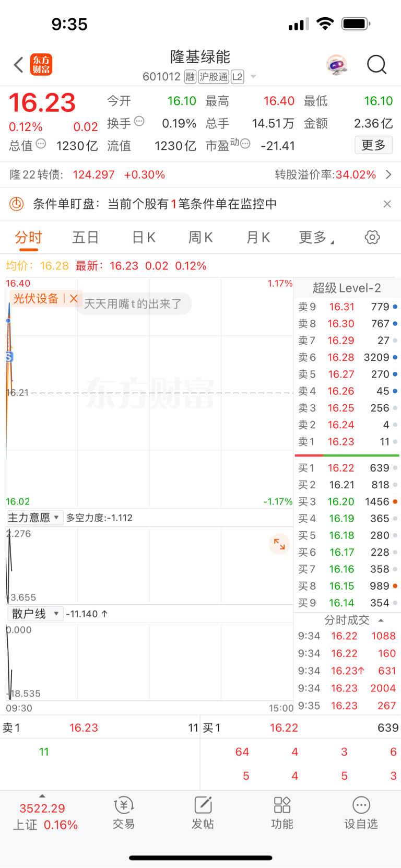Image resolution: width=401 pixels, height=868 pixels.
Task: Switch to the 周K tab
Action: [200, 238]
